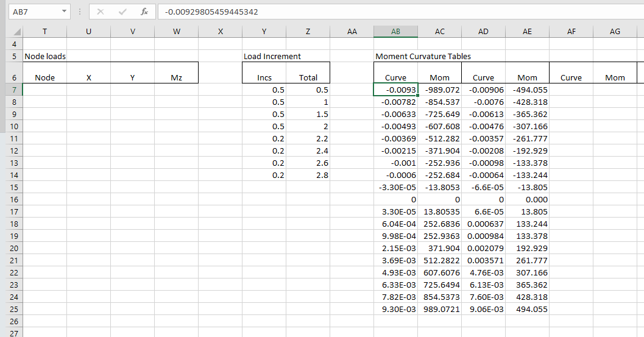Click the Node loads heading cell
Screen dimensions: 644x337
pyautogui.click(x=44, y=56)
